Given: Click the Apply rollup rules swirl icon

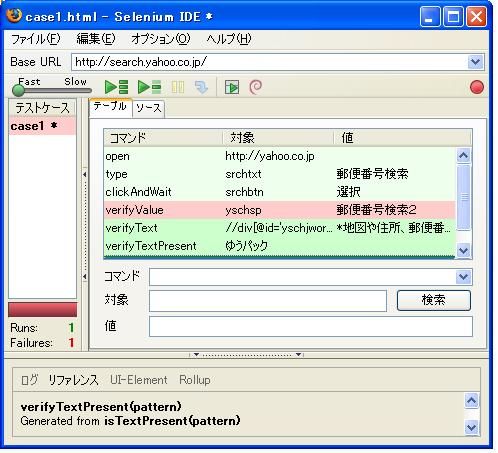Looking at the screenshot, I should coord(256,87).
